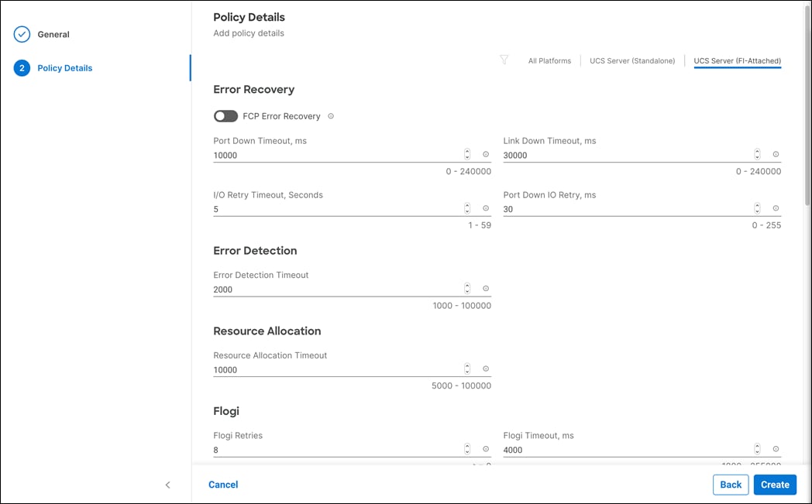
Task: Click the Flogi Retries info icon
Action: [485, 448]
